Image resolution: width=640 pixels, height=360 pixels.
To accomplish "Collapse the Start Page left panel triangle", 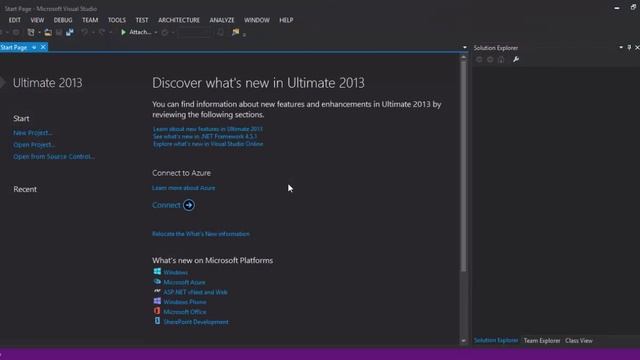I will [x=3, y=82].
